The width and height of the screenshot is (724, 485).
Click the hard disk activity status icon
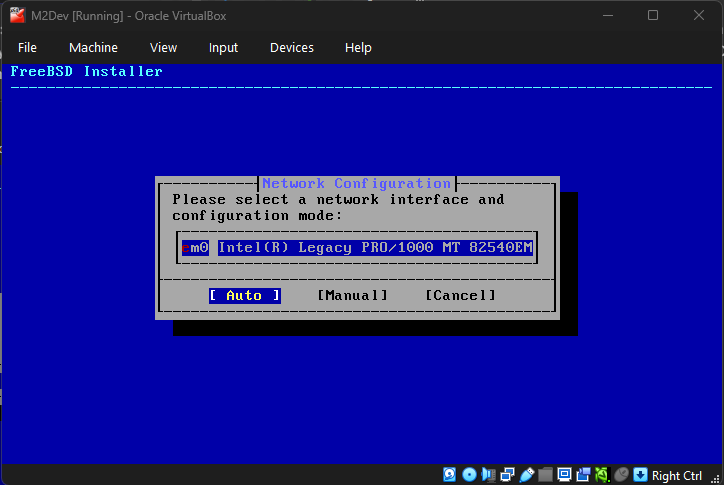click(x=450, y=474)
